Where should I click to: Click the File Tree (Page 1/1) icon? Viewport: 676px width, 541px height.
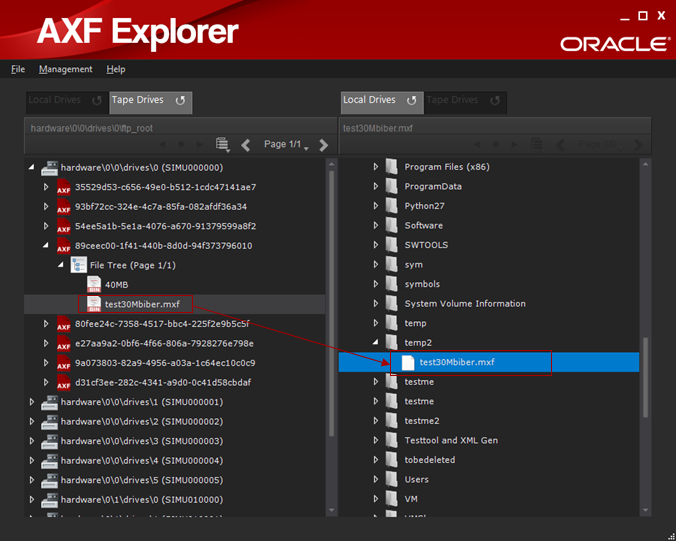(78, 265)
